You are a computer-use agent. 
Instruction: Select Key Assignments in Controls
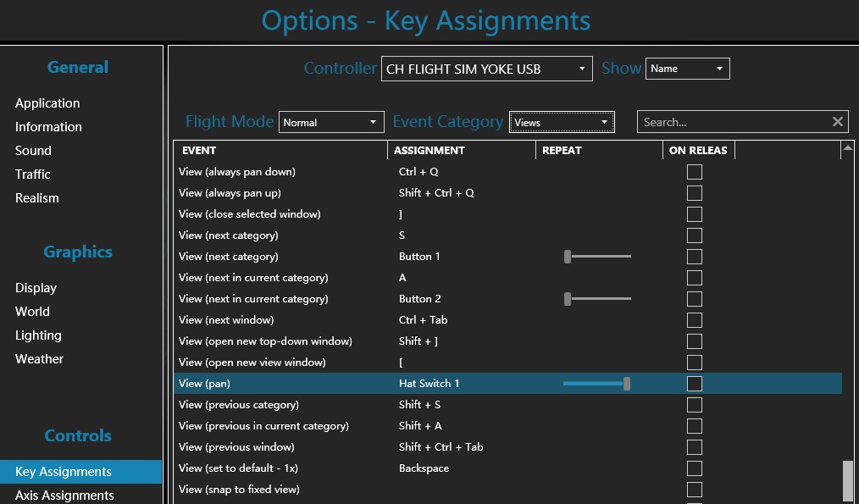click(x=64, y=472)
